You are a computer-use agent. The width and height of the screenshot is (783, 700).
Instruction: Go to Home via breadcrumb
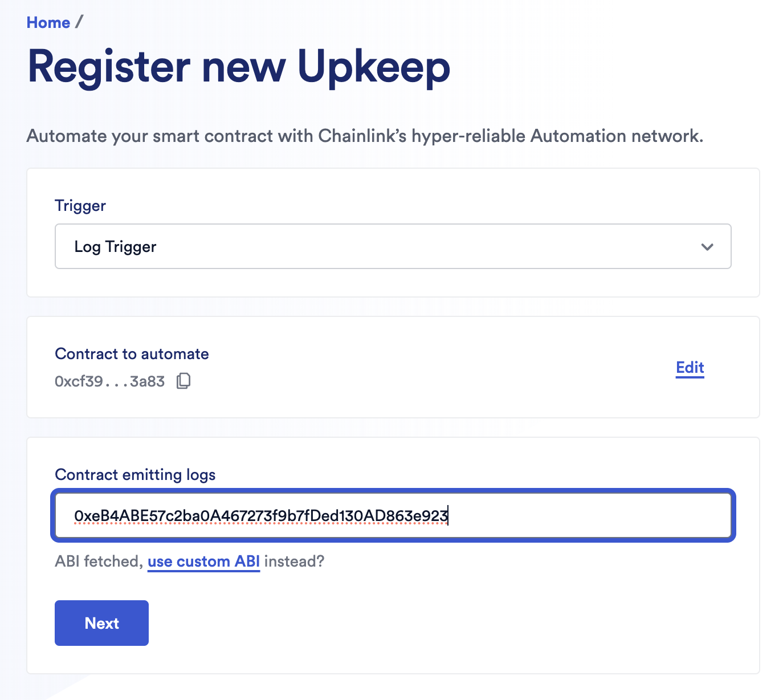(x=48, y=23)
